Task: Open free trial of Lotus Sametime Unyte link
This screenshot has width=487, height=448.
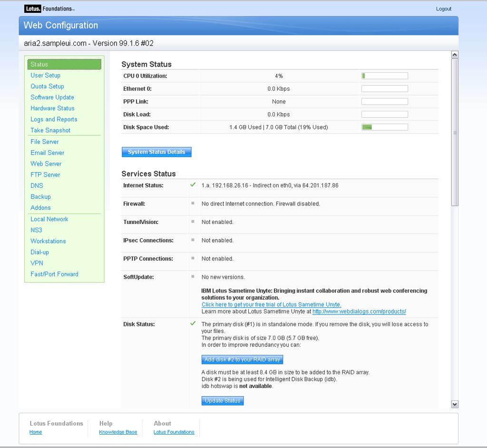Action: click(x=271, y=304)
